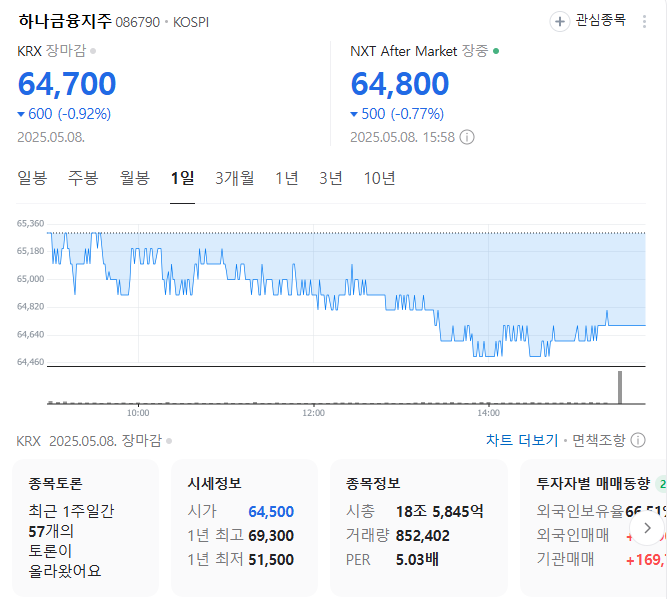This screenshot has width=669, height=599.
Task: Open 차트 더보기 link
Action: 522,440
